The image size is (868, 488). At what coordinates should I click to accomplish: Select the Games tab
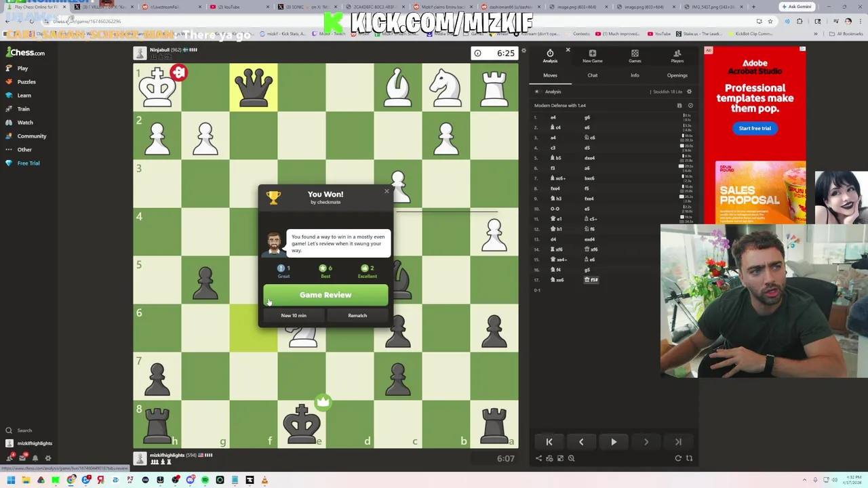click(635, 56)
